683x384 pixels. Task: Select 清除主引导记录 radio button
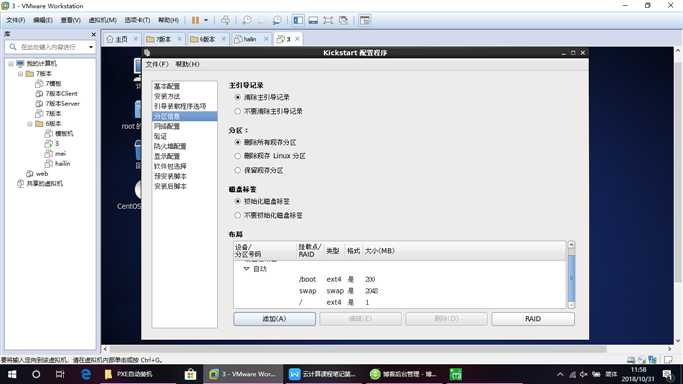237,97
